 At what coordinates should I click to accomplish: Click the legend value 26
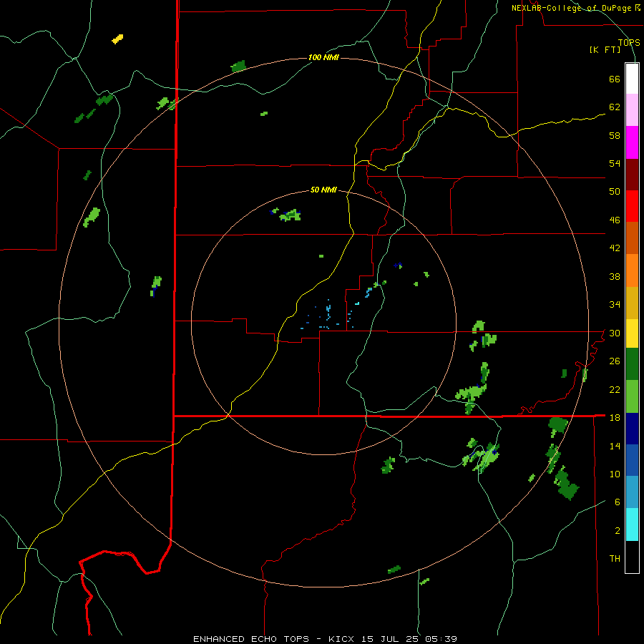615,361
